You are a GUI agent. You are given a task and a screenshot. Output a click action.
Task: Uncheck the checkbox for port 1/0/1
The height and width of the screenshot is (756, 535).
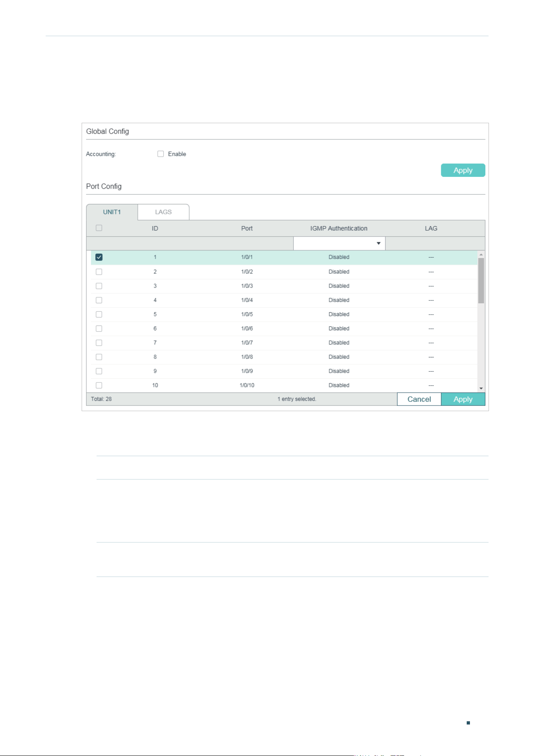pos(99,257)
